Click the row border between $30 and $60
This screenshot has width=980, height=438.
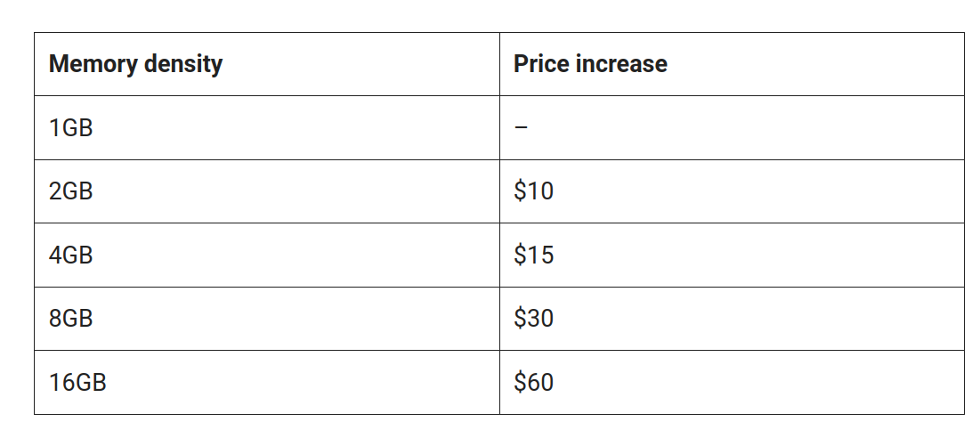click(x=730, y=351)
